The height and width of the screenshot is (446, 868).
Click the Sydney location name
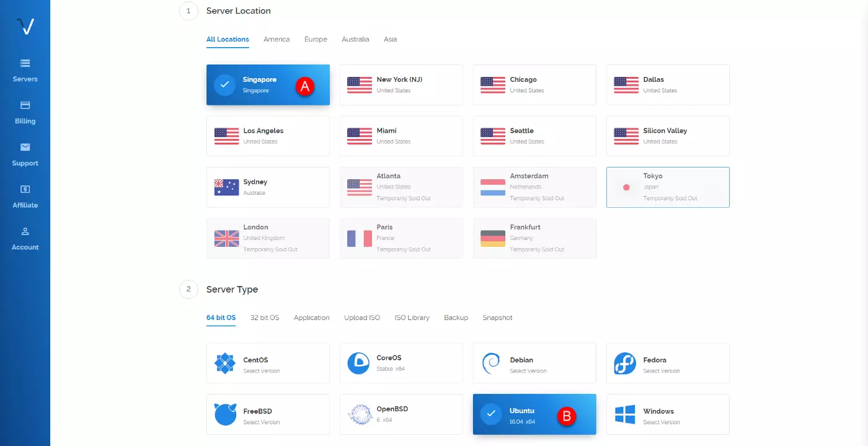click(x=255, y=182)
